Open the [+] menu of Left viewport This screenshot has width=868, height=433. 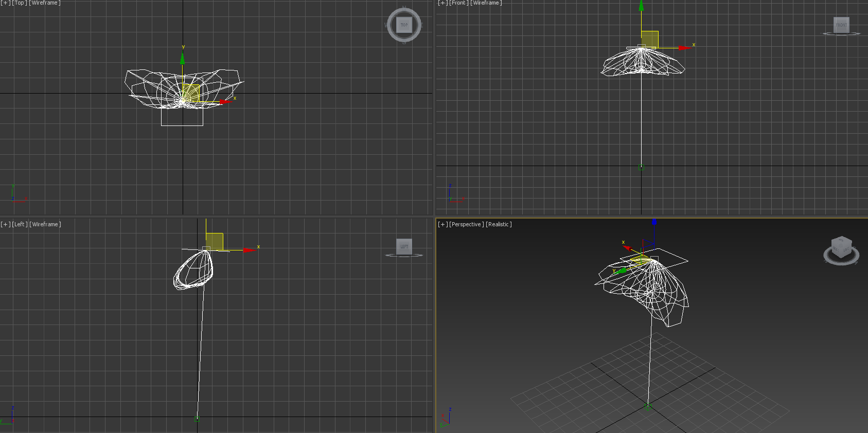point(6,224)
